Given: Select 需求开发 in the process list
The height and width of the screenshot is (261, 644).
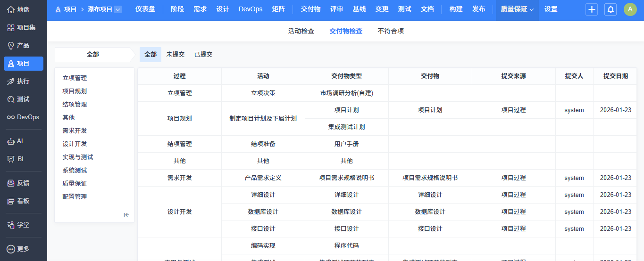Looking at the screenshot, I should 75,130.
